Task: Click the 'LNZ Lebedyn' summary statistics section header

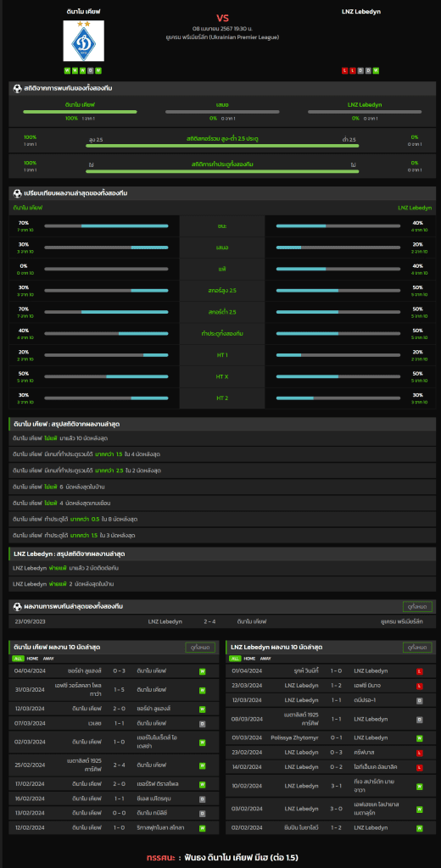Action: pos(222,554)
